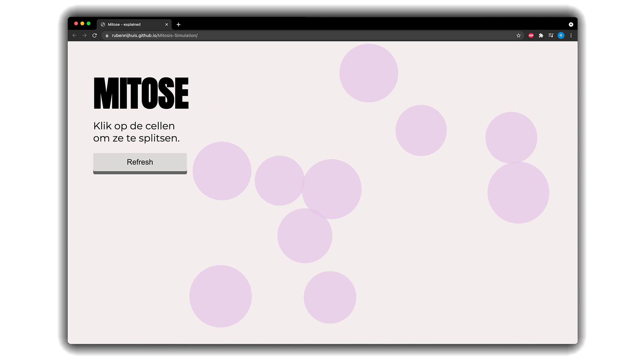Split the cell in the middle of the screen

pos(332,188)
